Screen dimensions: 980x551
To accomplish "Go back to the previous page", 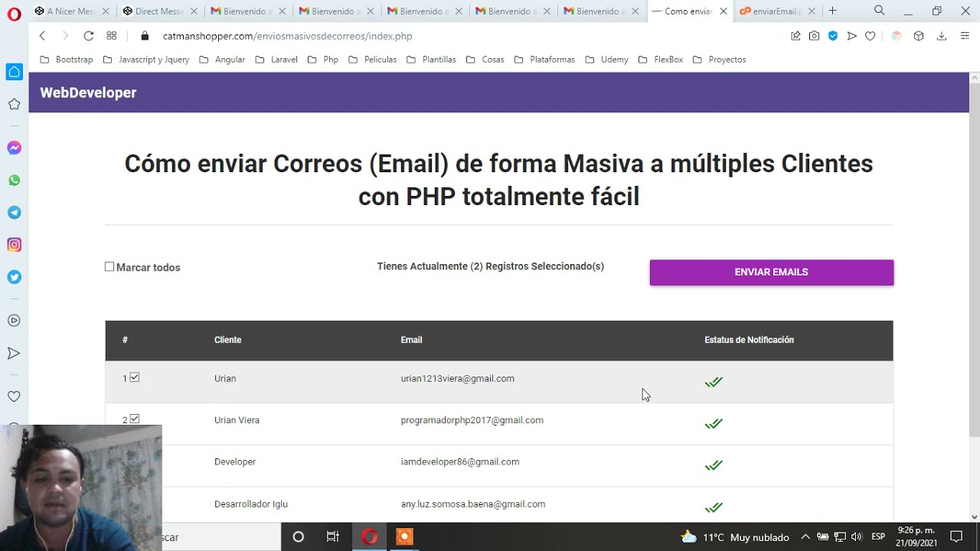I will pos(42,36).
